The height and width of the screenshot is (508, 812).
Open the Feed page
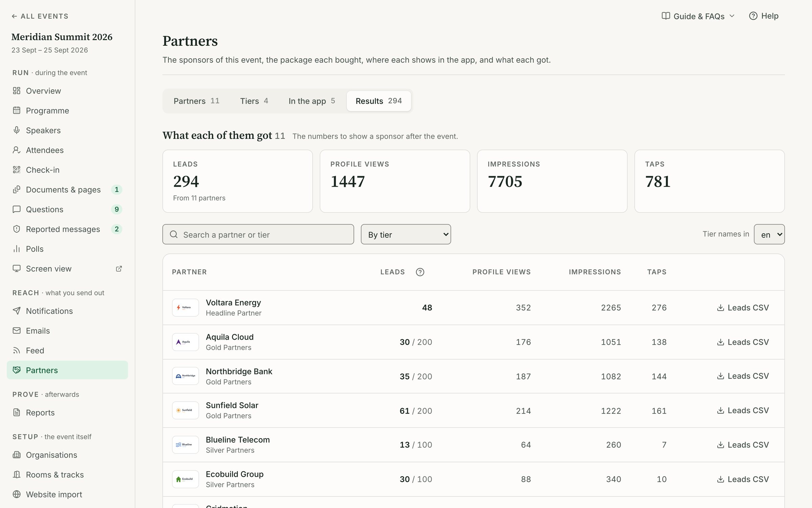click(67, 351)
